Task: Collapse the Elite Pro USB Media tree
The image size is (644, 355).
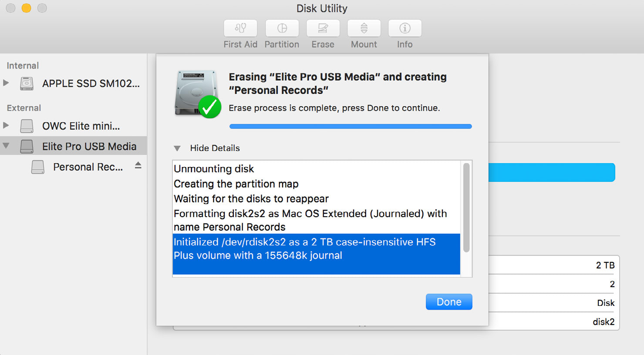Action: pos(6,146)
